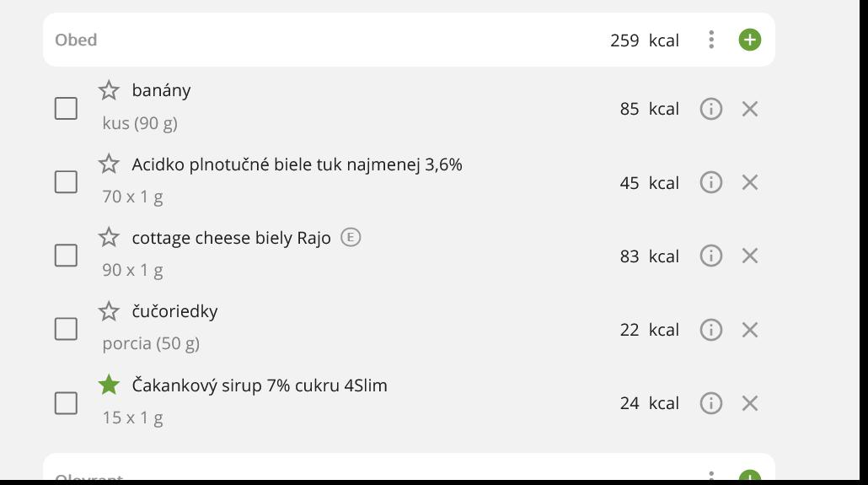Open info for čučoriedky

tap(711, 330)
